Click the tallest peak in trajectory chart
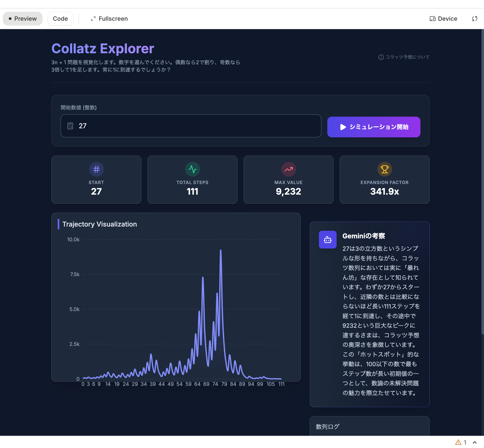The height and width of the screenshot is (448, 484). 221,251
